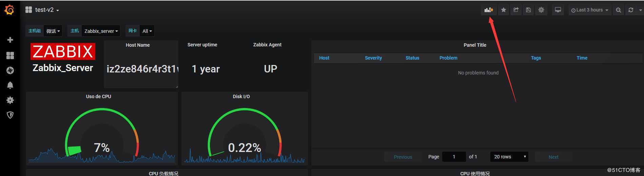
Task: Click the iz2ze846r4r3t1 hostname value
Action: click(x=142, y=69)
